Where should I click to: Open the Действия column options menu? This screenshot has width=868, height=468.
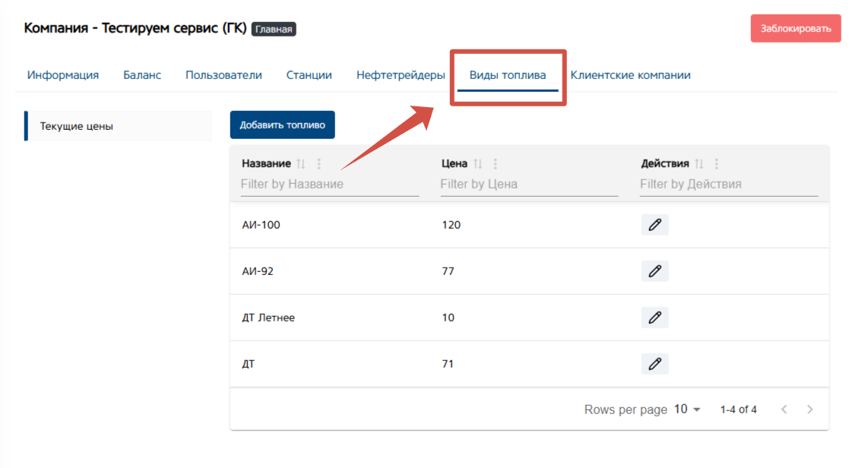717,164
